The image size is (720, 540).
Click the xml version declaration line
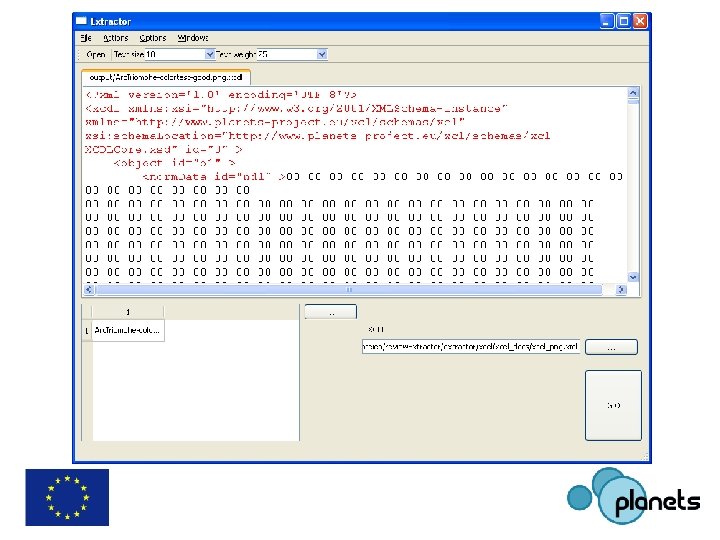(221, 95)
